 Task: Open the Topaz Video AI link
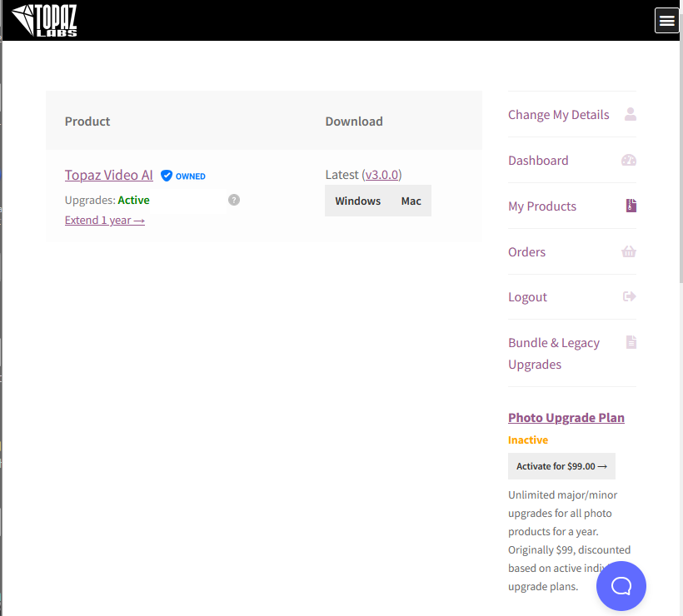click(x=109, y=175)
